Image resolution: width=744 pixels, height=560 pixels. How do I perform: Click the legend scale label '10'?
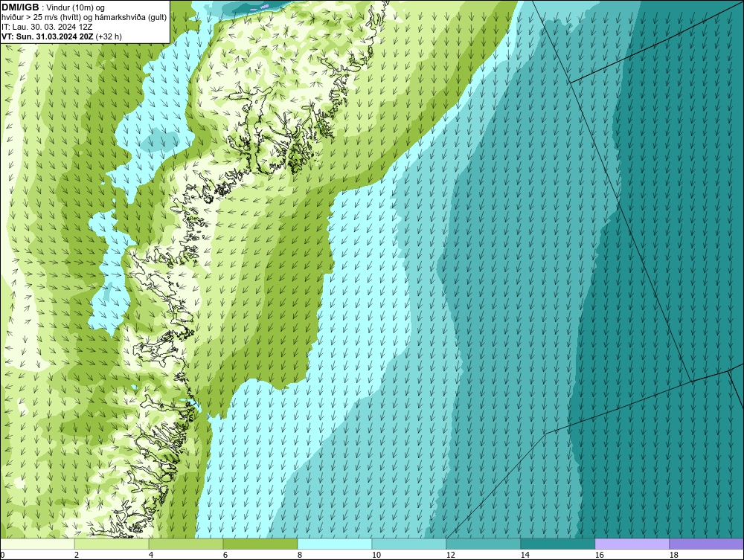(376, 555)
